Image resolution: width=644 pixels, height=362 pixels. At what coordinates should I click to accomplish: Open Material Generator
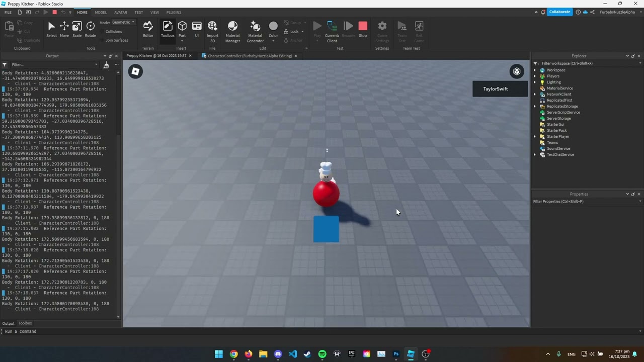tap(255, 31)
